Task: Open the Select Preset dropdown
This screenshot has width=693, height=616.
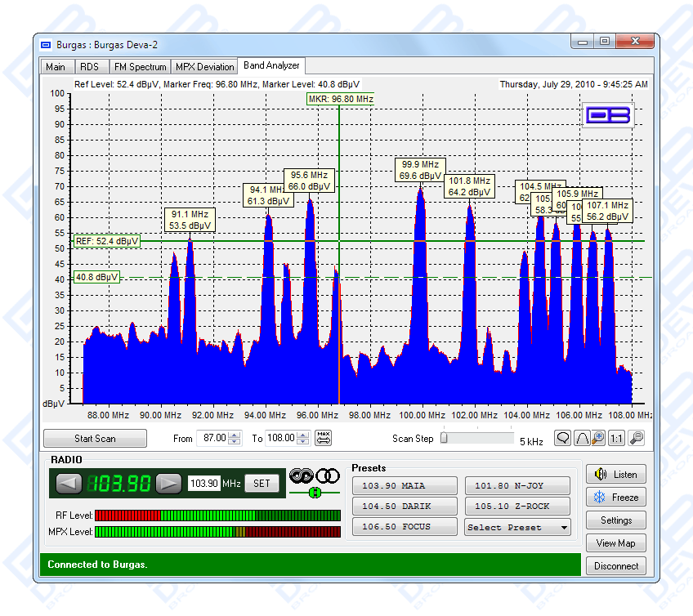Action: [x=517, y=528]
